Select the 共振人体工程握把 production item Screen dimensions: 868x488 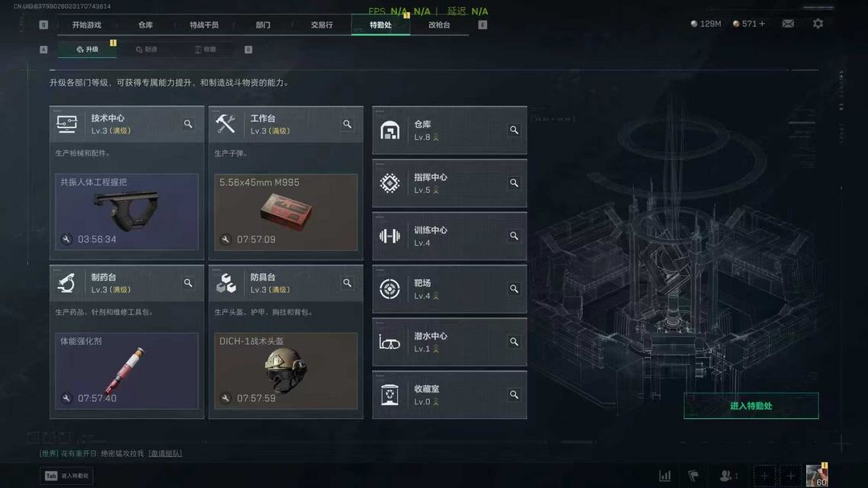(127, 211)
